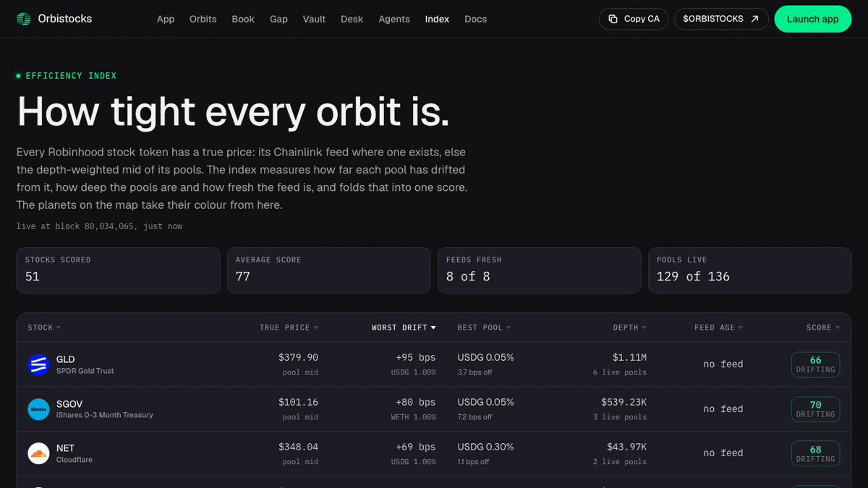Click the NET score 68 Drifting badge
The image size is (868, 488).
pyautogui.click(x=815, y=453)
